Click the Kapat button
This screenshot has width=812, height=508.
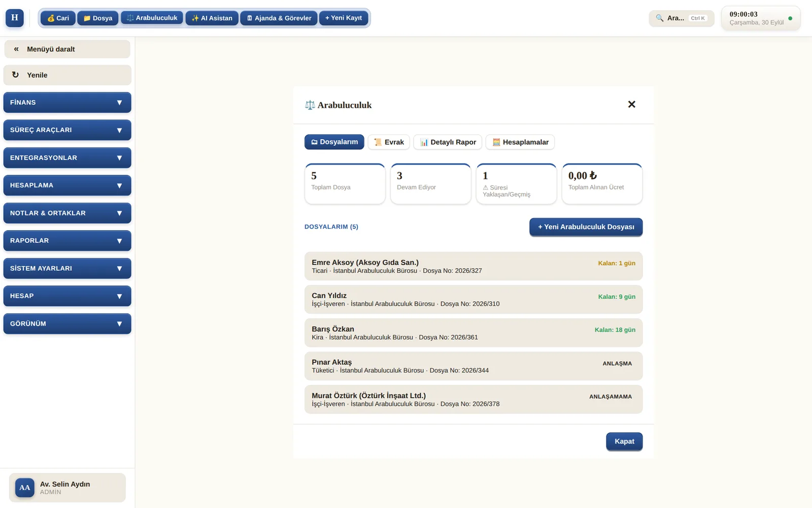click(x=624, y=441)
